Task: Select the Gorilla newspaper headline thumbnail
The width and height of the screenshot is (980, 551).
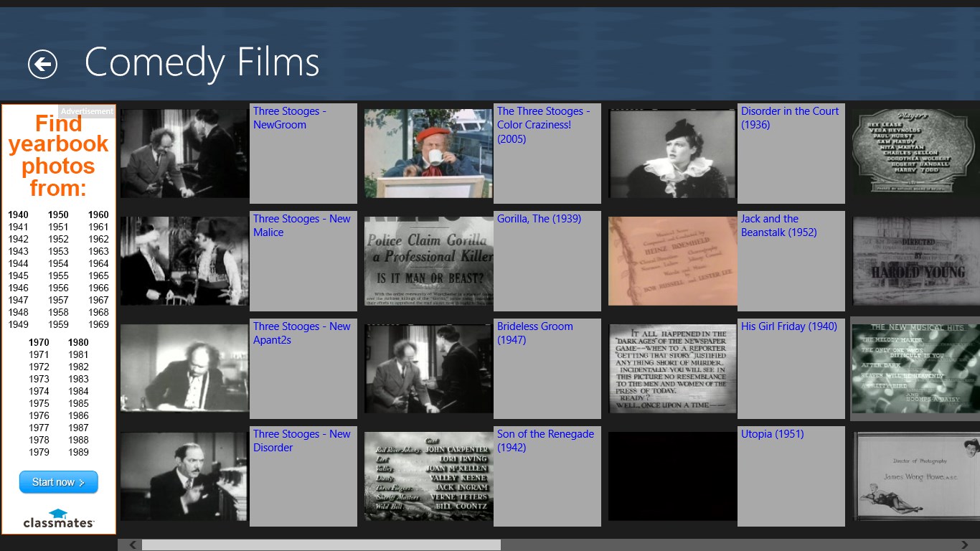Action: 428,261
